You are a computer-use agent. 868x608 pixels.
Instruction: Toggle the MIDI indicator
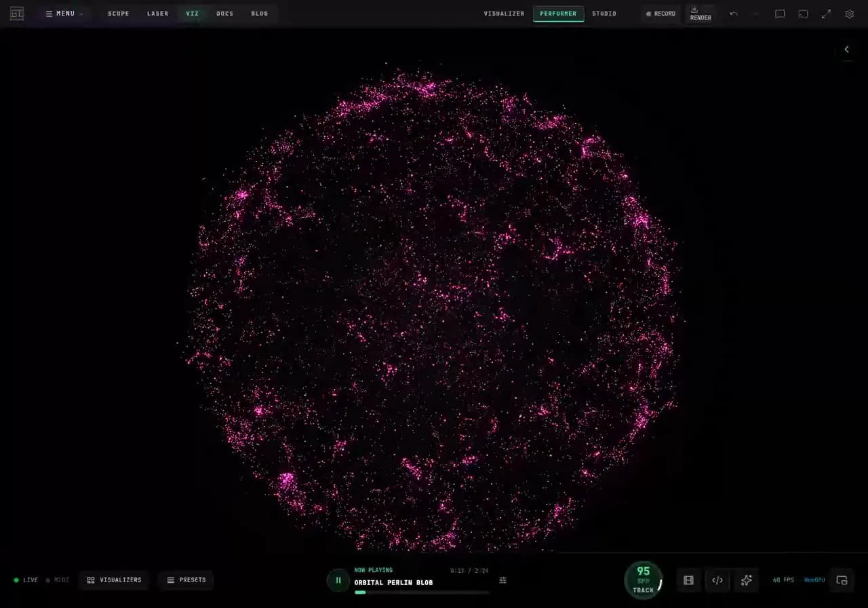coord(58,580)
